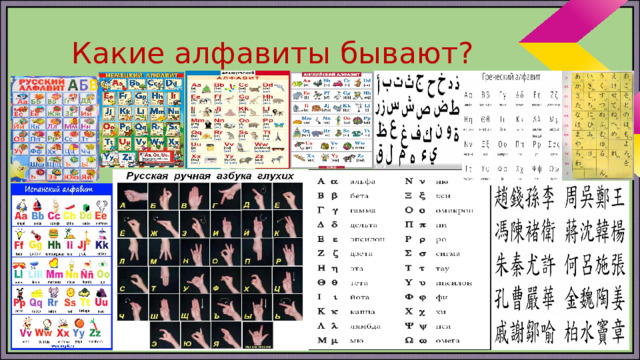Click the hand sign for letter Э

click(165, 335)
